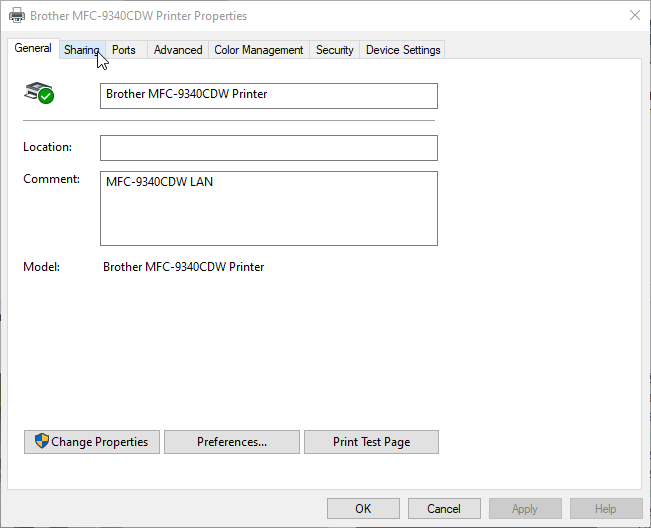Click the Help button
Image resolution: width=651 pixels, height=528 pixels.
(606, 509)
